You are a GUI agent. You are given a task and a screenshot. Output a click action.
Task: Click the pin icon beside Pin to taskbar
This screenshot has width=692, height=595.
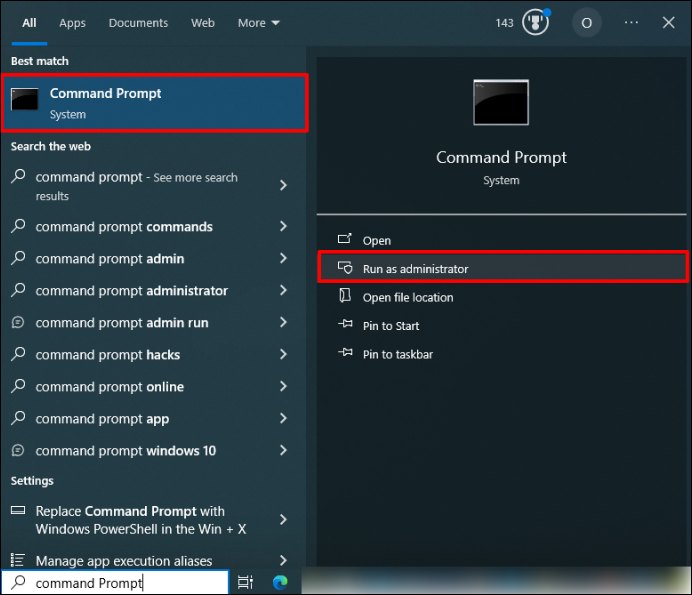345,353
